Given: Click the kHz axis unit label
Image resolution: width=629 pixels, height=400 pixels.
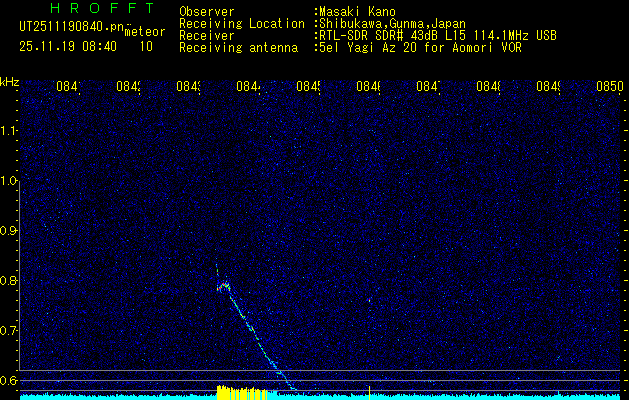Looking at the screenshot, I should 10,83.
